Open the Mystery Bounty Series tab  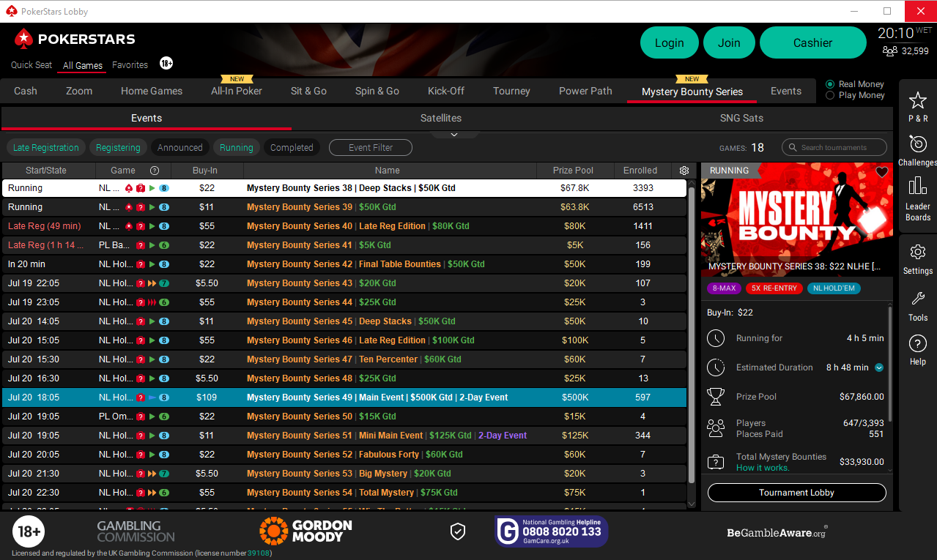tap(692, 91)
